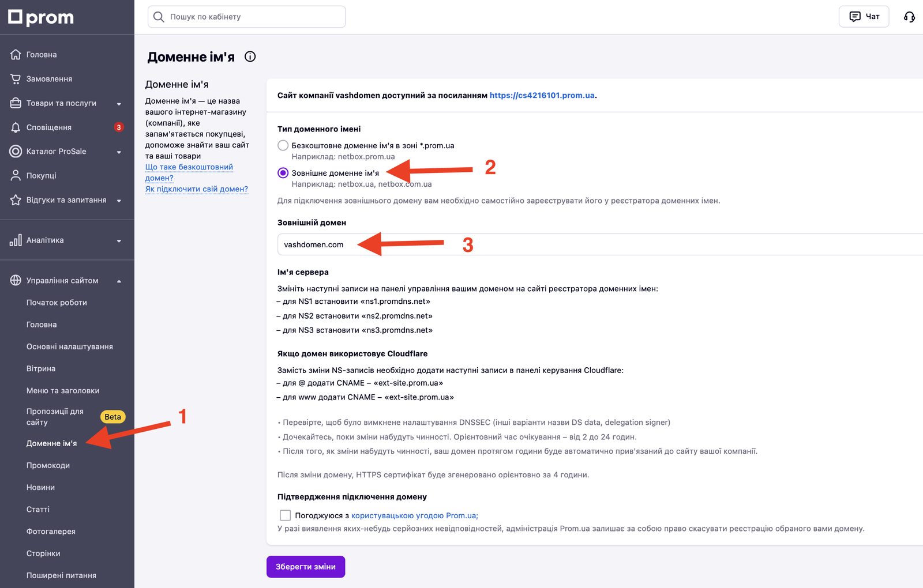Image resolution: width=923 pixels, height=588 pixels.
Task: Collapse Управління сайтом section arrow
Action: pyautogui.click(x=119, y=281)
